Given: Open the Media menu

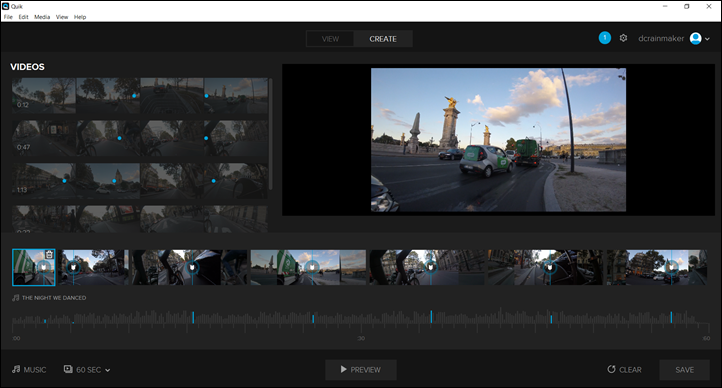Looking at the screenshot, I should click(42, 17).
